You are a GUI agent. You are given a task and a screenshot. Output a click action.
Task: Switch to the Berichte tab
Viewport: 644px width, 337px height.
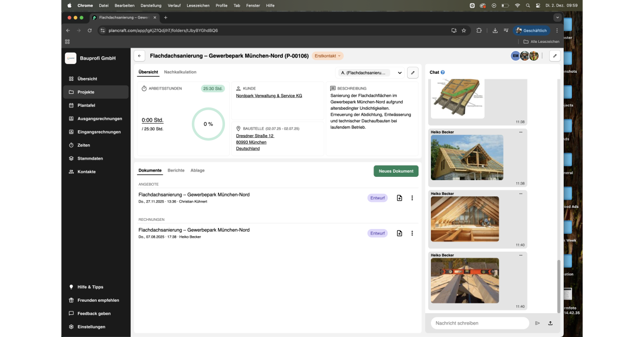tap(176, 170)
